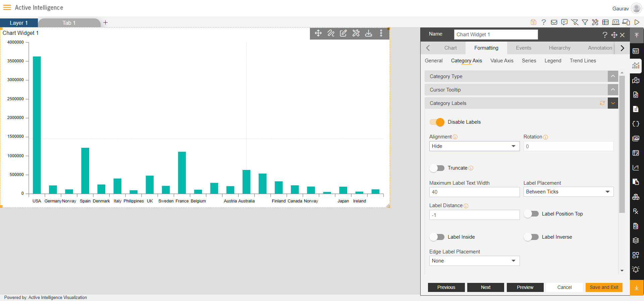Click the widget tools icon on chart
The height and width of the screenshot is (301, 644).
(x=356, y=33)
